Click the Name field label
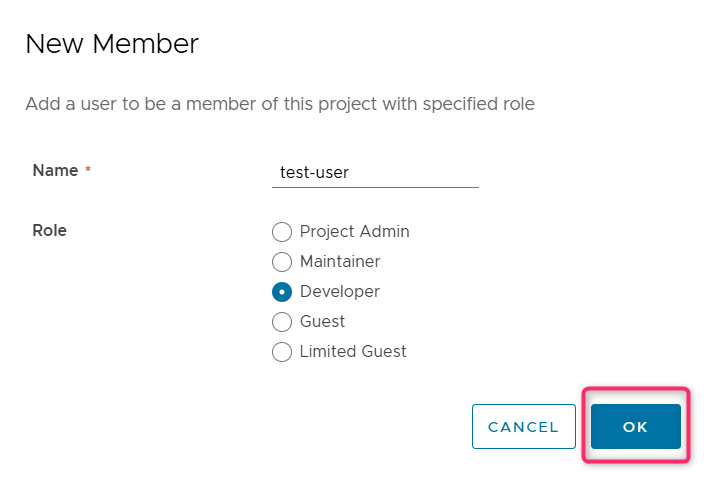This screenshot has height=477, width=710. tap(55, 170)
